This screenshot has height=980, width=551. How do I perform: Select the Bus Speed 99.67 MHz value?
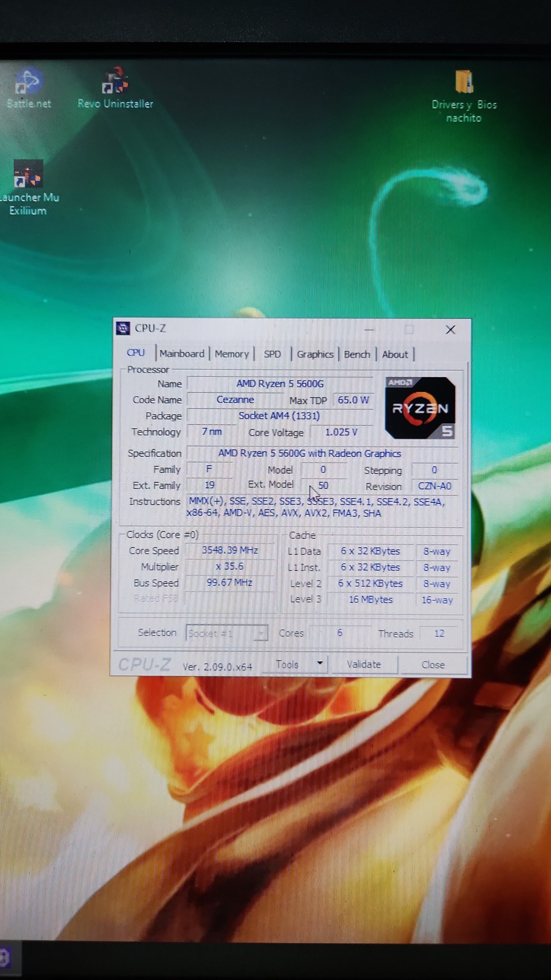pos(230,582)
